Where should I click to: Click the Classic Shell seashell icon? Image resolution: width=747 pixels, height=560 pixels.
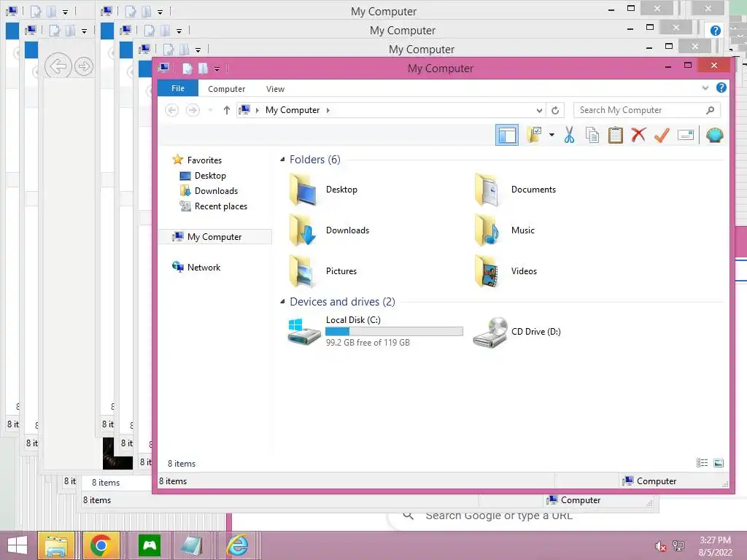point(715,135)
